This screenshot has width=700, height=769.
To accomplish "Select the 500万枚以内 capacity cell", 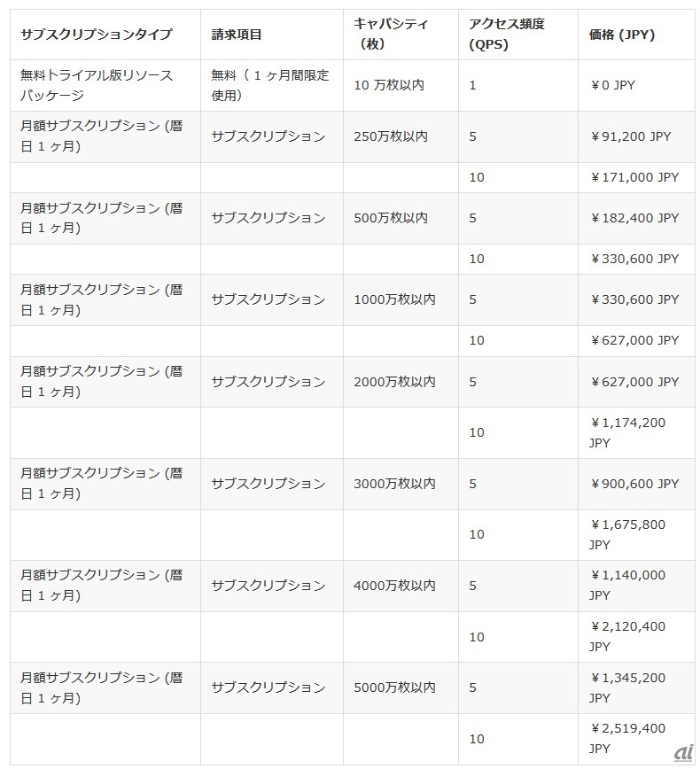I will pyautogui.click(x=391, y=218).
